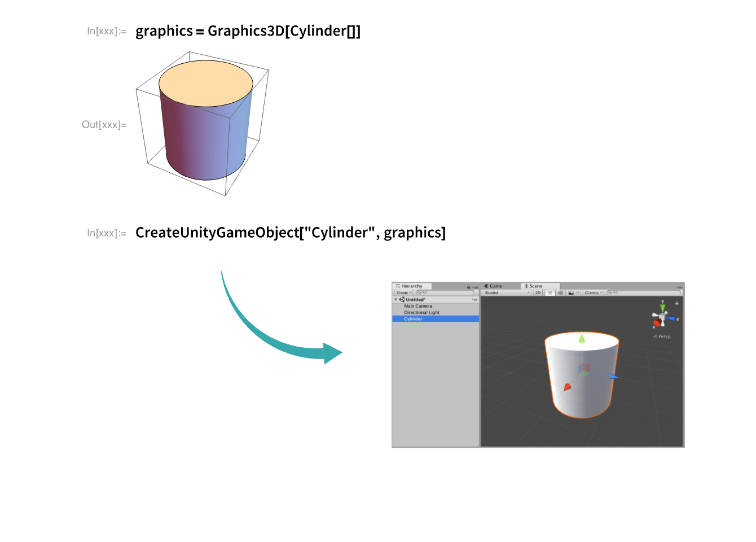Image resolution: width=756 pixels, height=542 pixels.
Task: Switch to the Scene tab
Action: pyautogui.click(x=534, y=286)
